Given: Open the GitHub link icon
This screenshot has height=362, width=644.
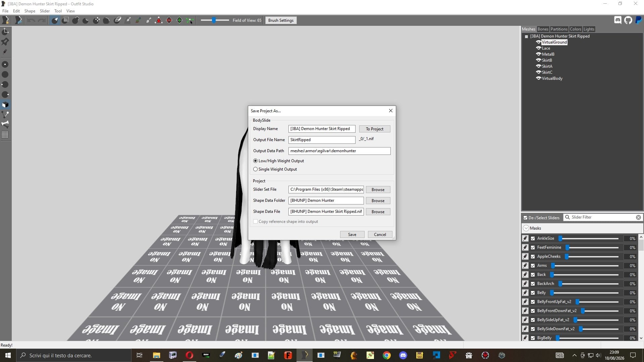Looking at the screenshot, I should pos(628,20).
